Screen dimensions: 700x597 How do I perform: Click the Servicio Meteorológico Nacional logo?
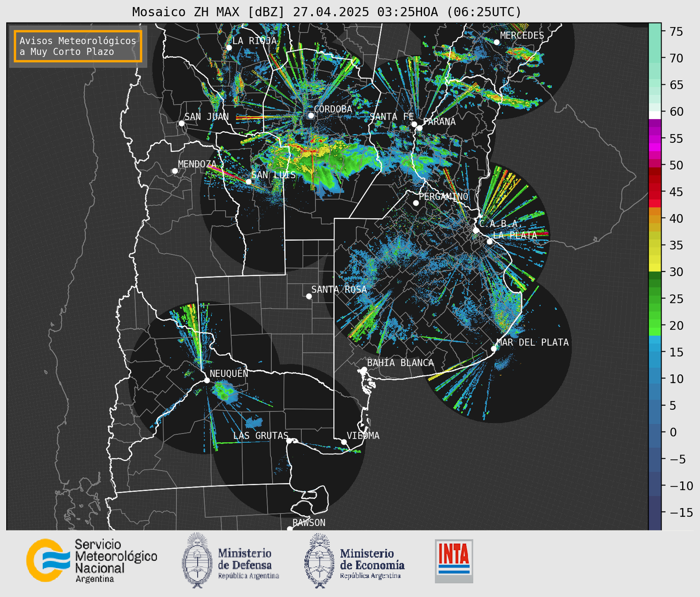92,560
